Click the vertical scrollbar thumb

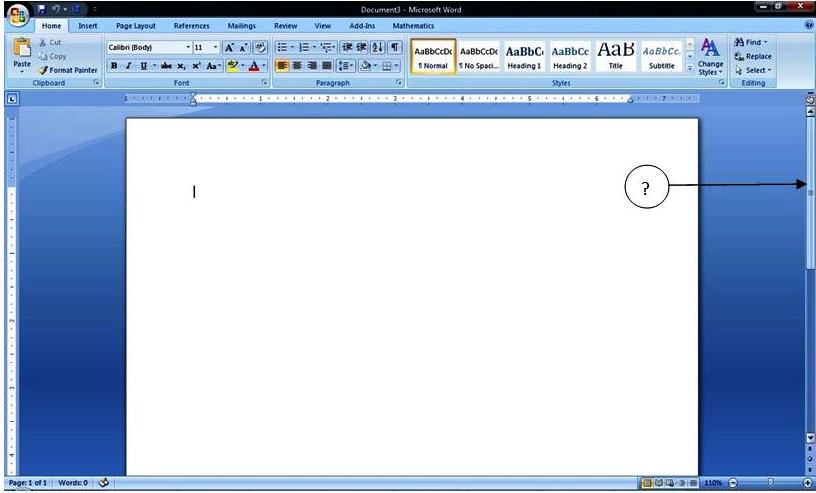coord(810,190)
